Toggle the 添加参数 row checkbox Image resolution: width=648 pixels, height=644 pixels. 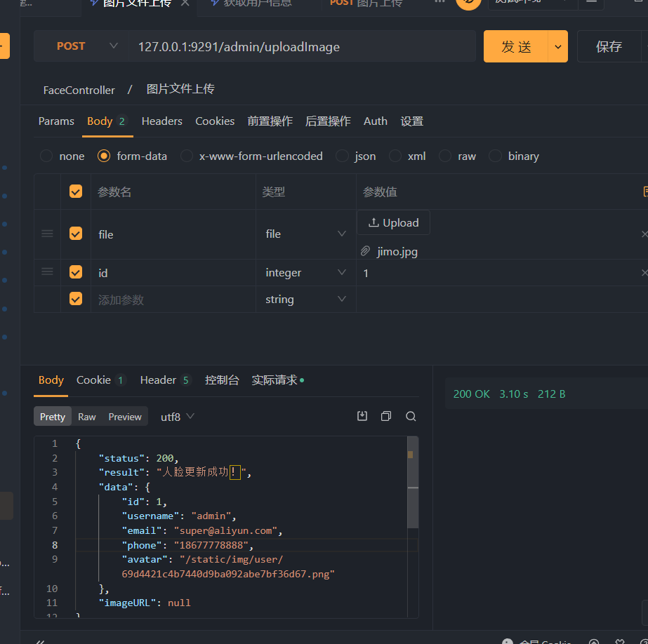coord(76,298)
